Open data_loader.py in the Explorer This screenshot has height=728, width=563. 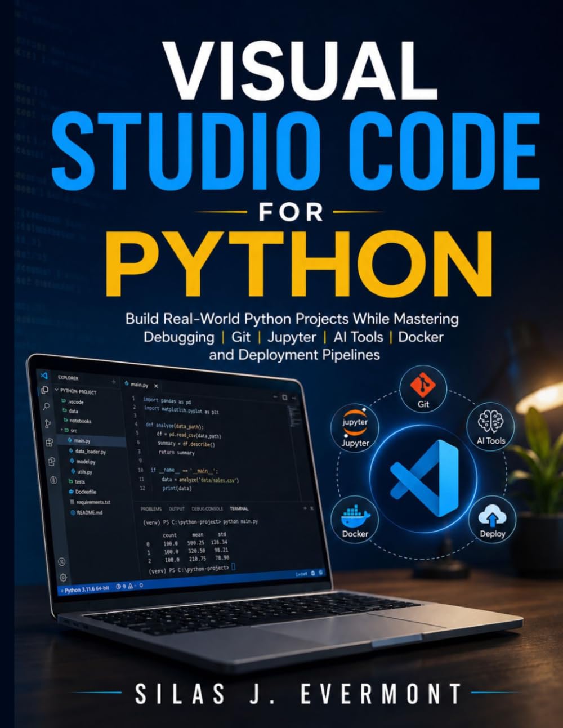(90, 451)
